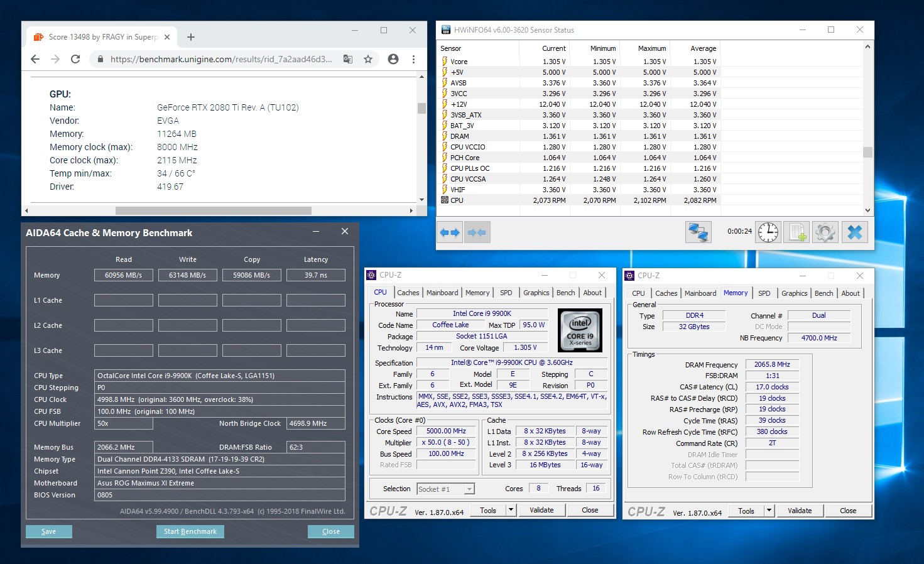924x564 pixels.
Task: Click the Chrome forward arrow
Action: (55, 59)
